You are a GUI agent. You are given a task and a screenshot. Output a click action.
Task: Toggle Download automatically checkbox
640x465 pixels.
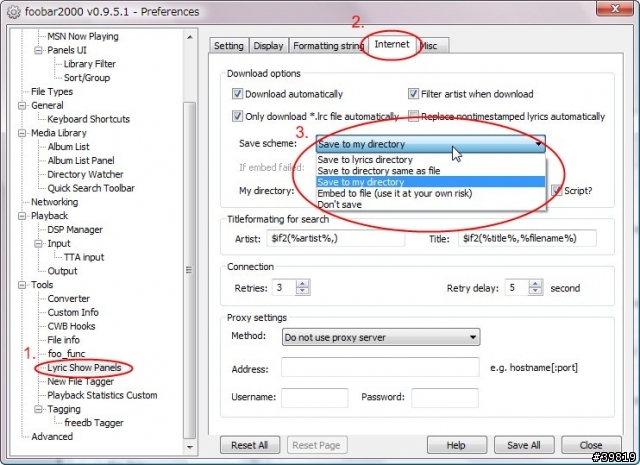237,94
